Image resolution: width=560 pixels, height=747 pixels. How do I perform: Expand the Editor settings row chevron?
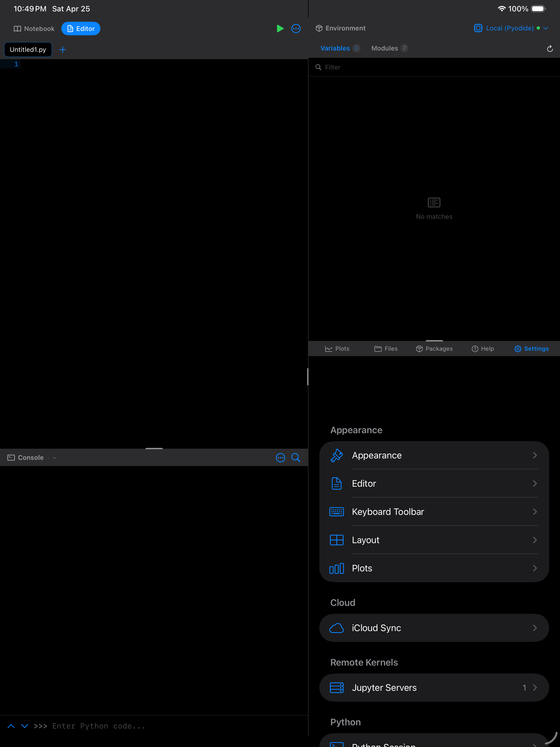click(535, 484)
